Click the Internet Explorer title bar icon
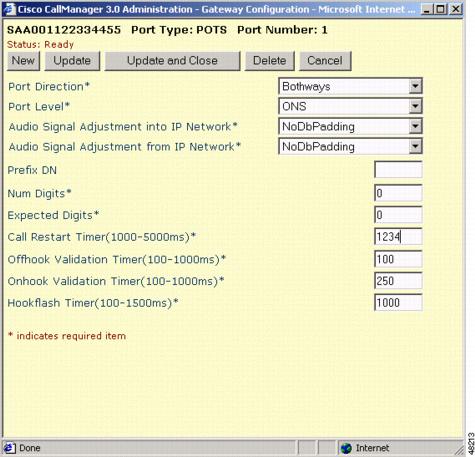 tap(9, 9)
